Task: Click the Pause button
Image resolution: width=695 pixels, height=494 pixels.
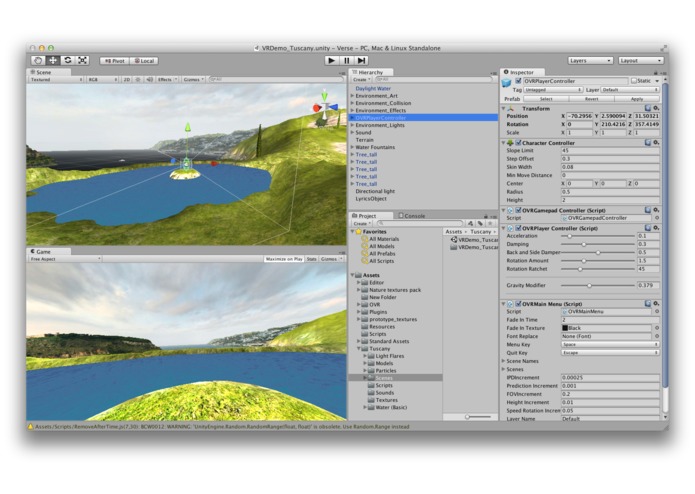Action: pyautogui.click(x=347, y=61)
